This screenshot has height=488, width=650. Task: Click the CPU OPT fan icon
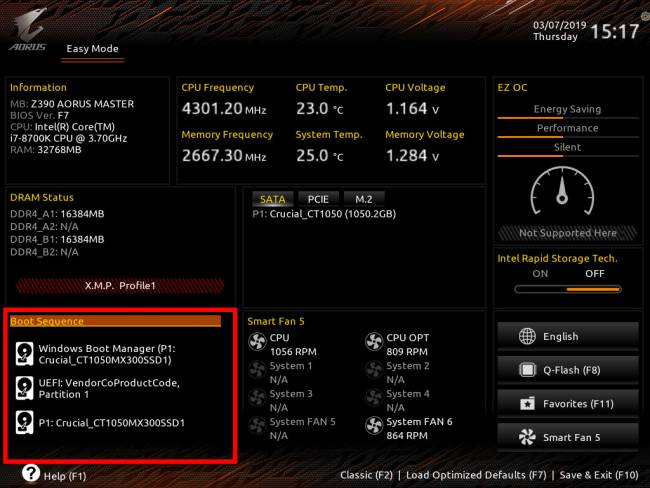click(x=374, y=342)
